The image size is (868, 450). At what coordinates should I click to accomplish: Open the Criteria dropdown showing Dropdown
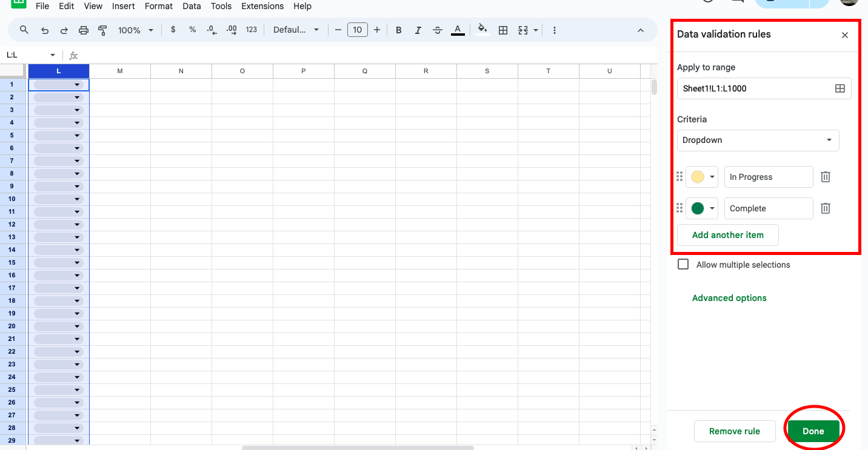tap(758, 140)
